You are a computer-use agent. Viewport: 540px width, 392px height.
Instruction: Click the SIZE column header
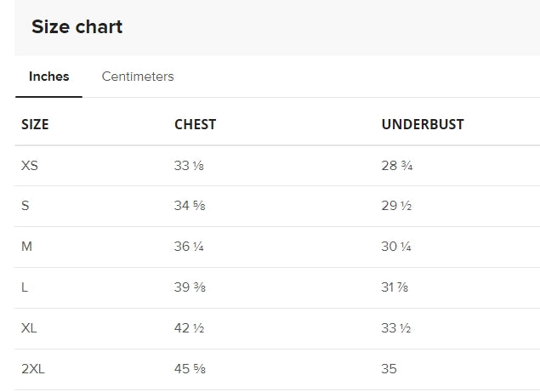(x=35, y=124)
